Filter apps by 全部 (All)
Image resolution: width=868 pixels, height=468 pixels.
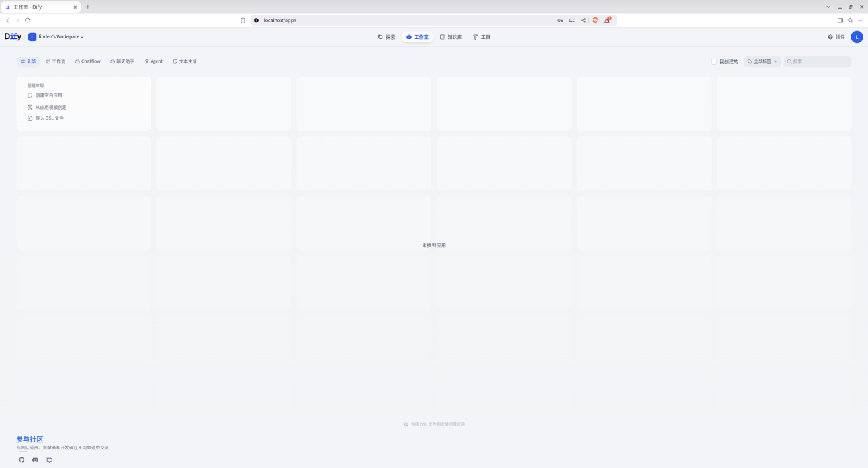[x=28, y=61]
